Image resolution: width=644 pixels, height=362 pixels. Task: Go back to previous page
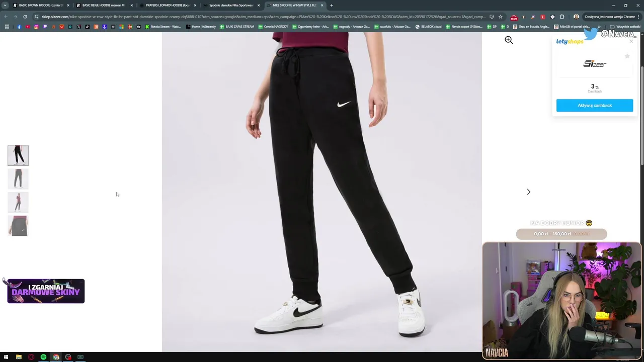6,17
